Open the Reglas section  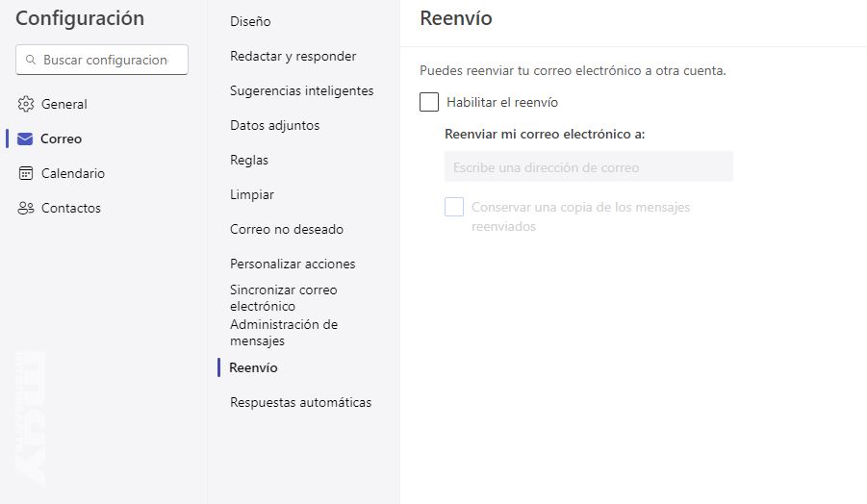[249, 160]
